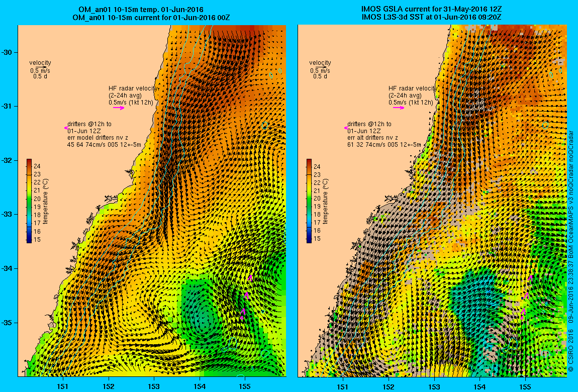Click longitude label '151' under left map

(63, 386)
